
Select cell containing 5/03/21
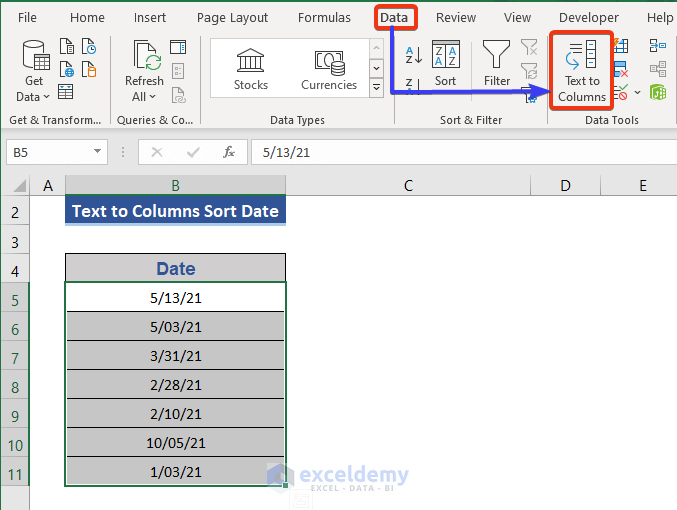[x=175, y=327]
